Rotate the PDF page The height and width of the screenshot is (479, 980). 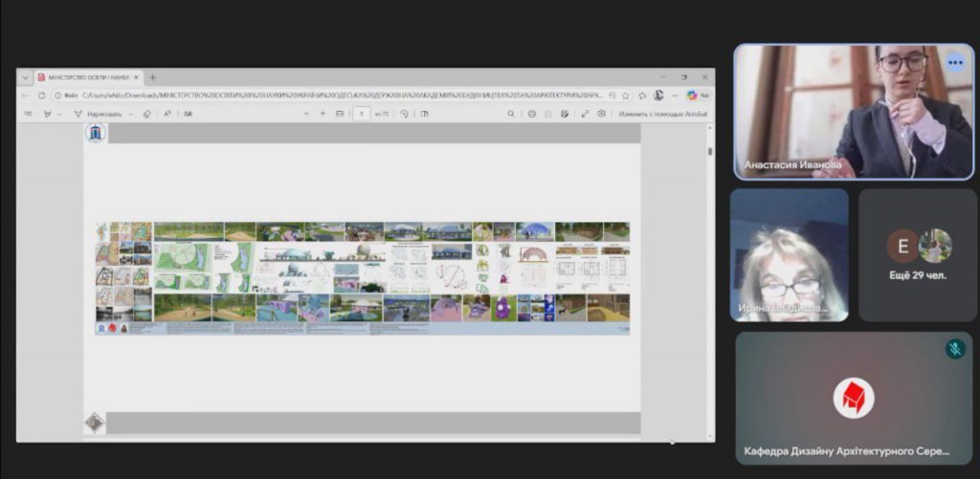pyautogui.click(x=404, y=113)
